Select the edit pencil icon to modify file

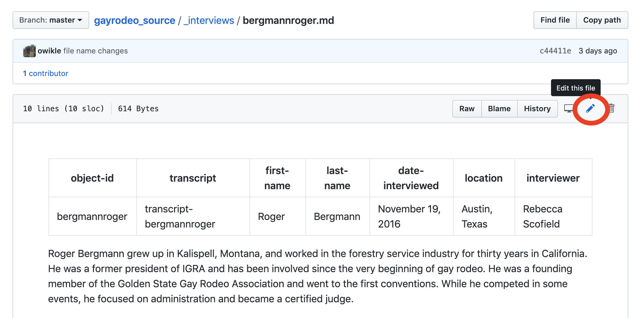pyautogui.click(x=591, y=109)
